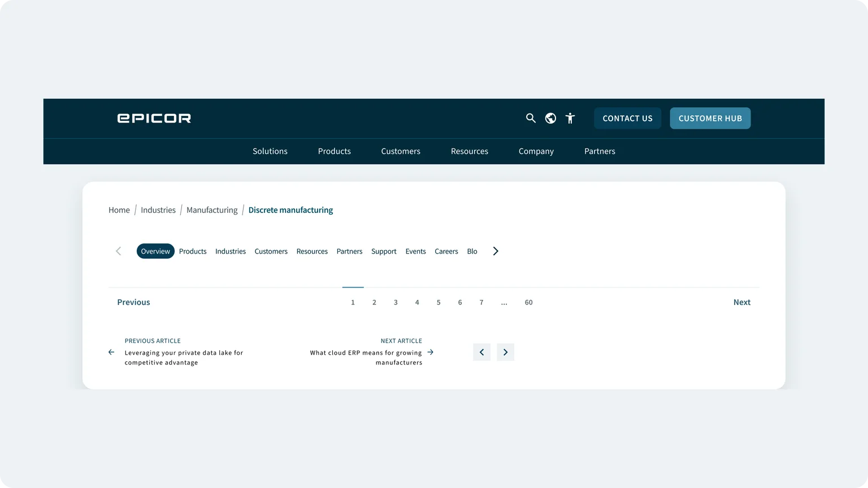Open previous article about private data lake

click(x=176, y=352)
